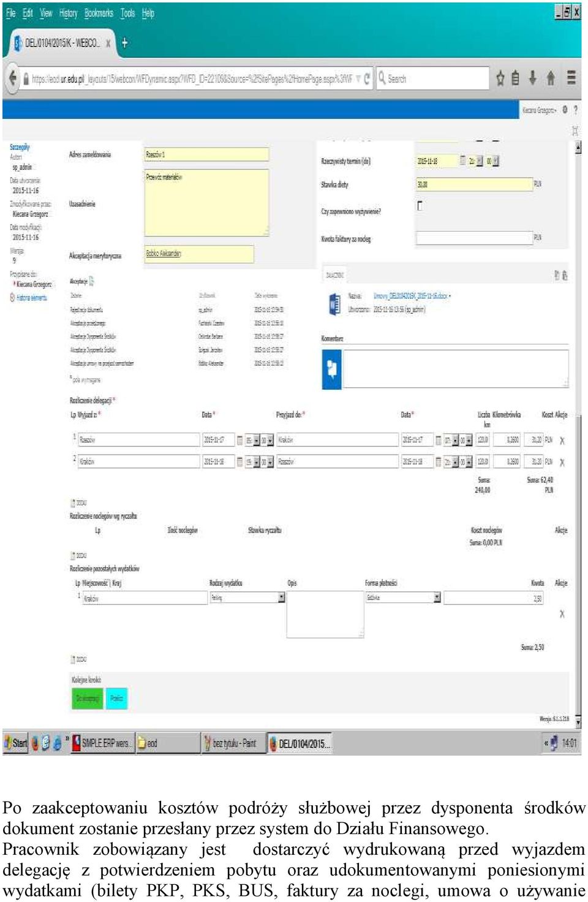Open departure hour dropdown in row 1
This screenshot has width=588, height=902.
click(x=256, y=440)
